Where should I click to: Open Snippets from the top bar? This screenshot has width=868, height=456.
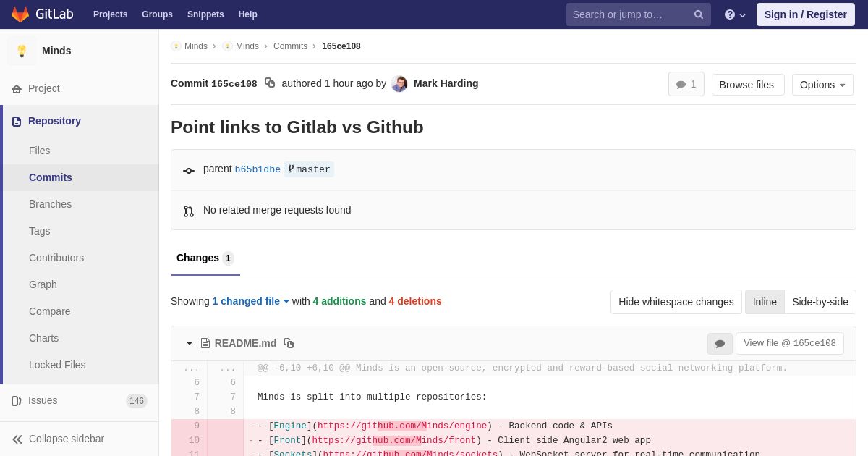click(205, 14)
